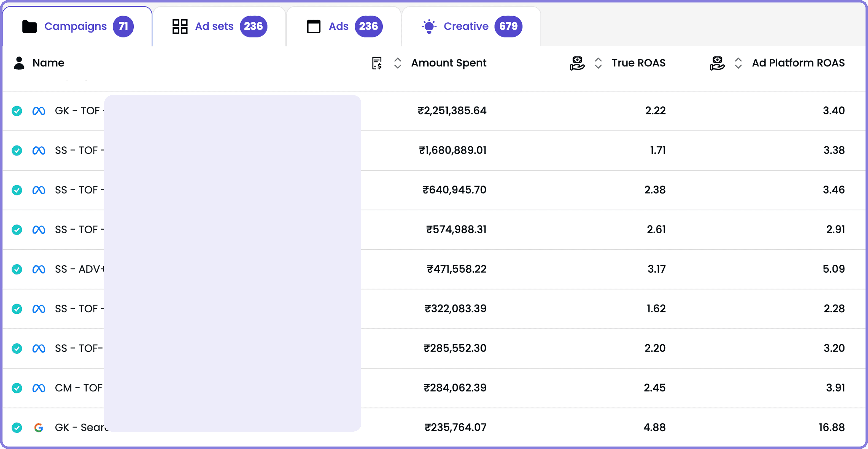Image resolution: width=868 pixels, height=449 pixels.
Task: Open the CM - TOF campaign name
Action: pos(79,388)
